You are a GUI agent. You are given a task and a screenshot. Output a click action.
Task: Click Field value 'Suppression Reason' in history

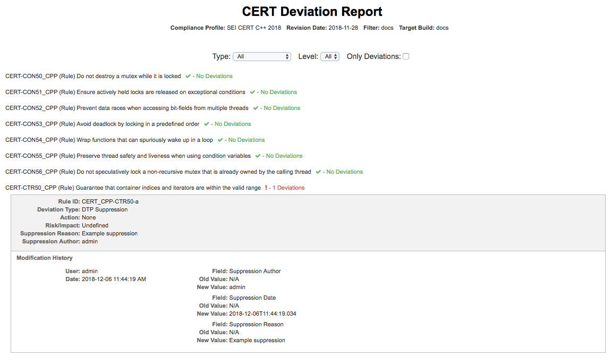click(x=257, y=325)
